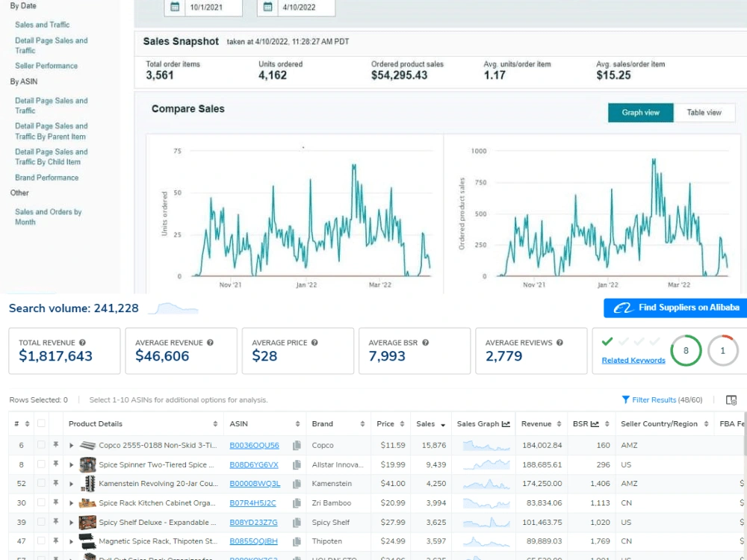Expand the Kamenstein Revolving 20-Jar row
The width and height of the screenshot is (747, 560).
72,484
